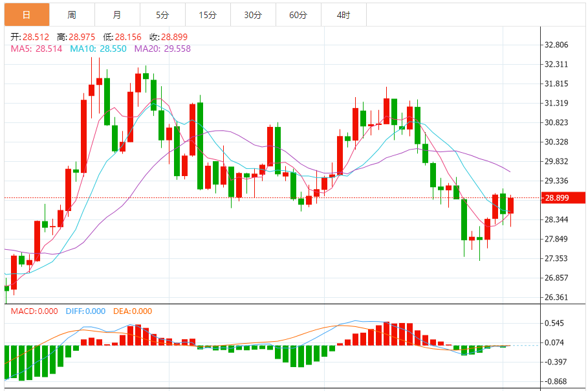This screenshot has width=588, height=391.
Task: Click the MACD:0.000 label
Action: pos(34,311)
